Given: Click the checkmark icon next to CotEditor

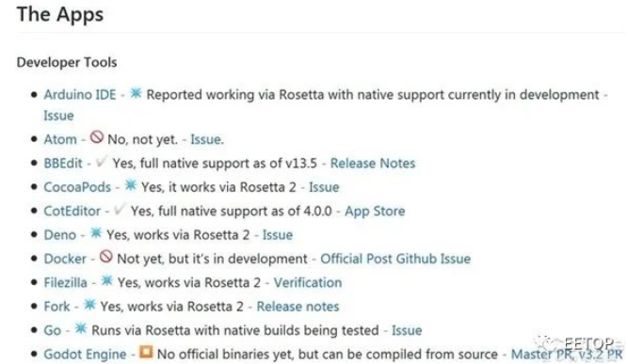Looking at the screenshot, I should (x=120, y=209).
